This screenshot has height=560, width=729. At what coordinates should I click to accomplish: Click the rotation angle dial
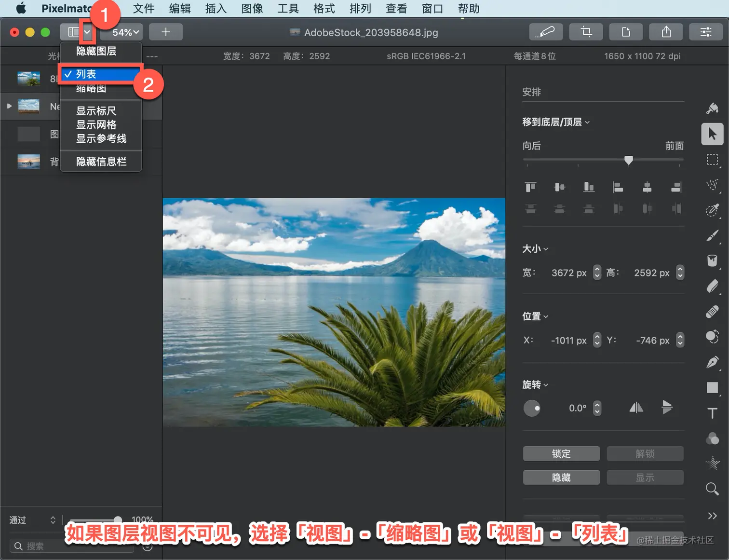[532, 408]
